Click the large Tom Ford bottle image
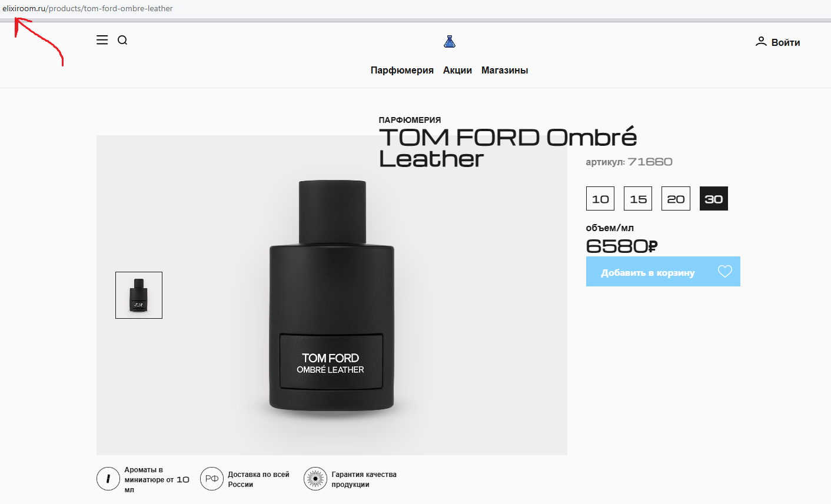 pos(332,295)
